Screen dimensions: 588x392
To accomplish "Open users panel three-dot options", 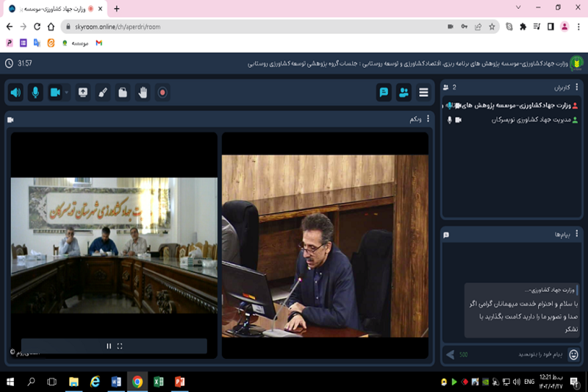I will [x=577, y=87].
